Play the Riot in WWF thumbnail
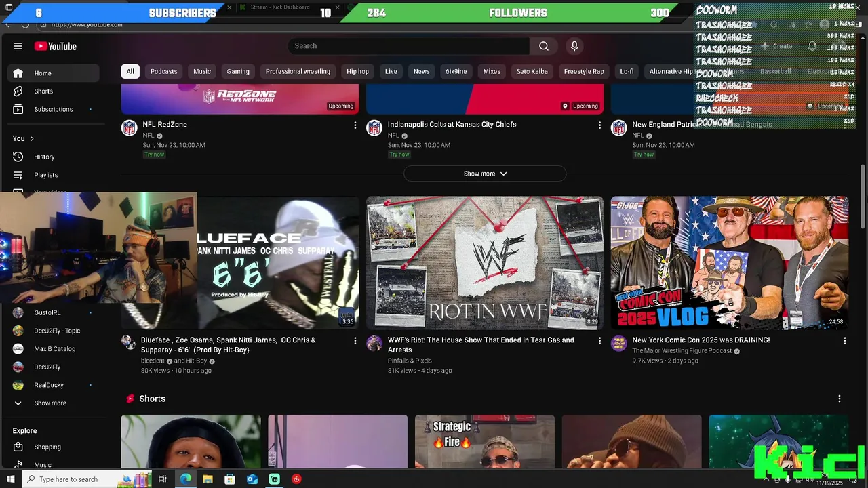Screen dimensions: 868x488 tap(485, 263)
